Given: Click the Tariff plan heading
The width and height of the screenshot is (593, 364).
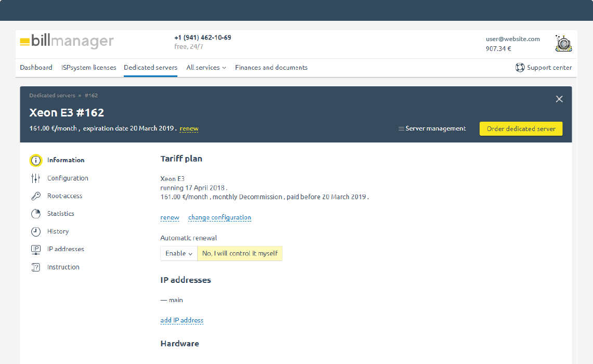Looking at the screenshot, I should pos(181,159).
